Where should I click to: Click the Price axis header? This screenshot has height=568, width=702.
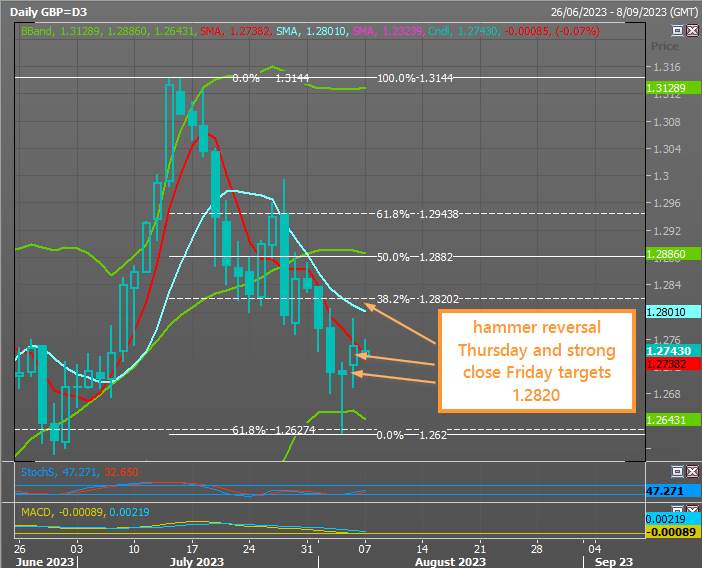(664, 47)
